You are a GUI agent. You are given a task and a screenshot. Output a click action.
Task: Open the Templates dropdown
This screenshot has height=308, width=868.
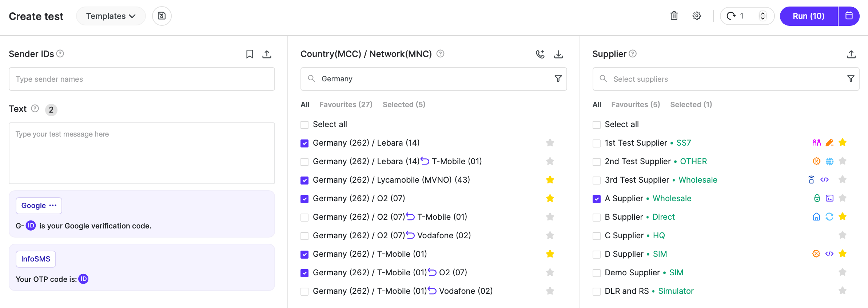point(111,16)
